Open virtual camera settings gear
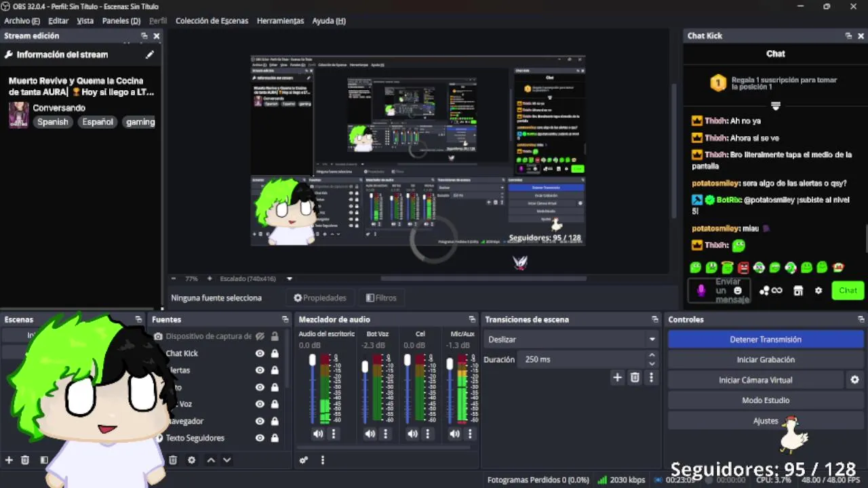 pos(854,380)
